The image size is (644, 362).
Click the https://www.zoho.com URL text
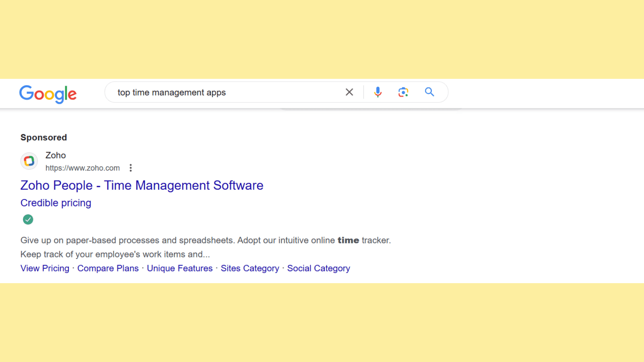point(83,168)
